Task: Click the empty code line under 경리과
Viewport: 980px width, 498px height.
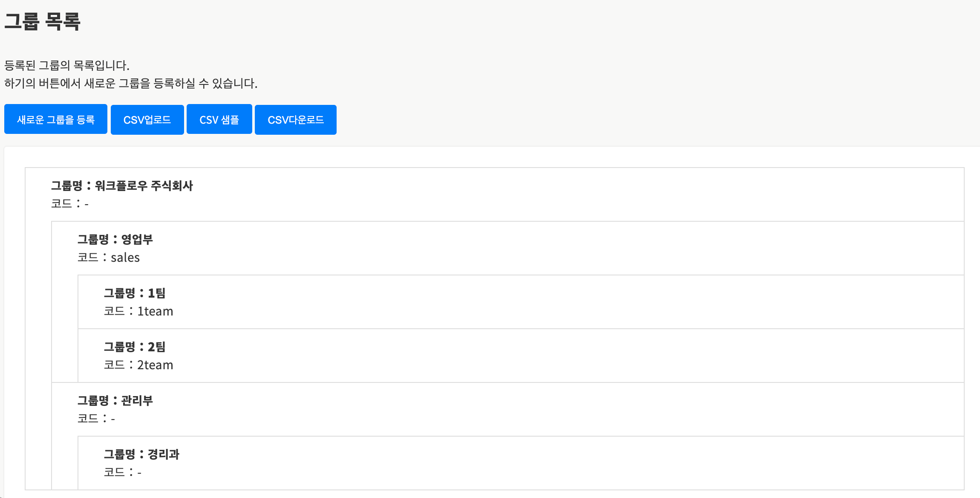Action: (123, 472)
